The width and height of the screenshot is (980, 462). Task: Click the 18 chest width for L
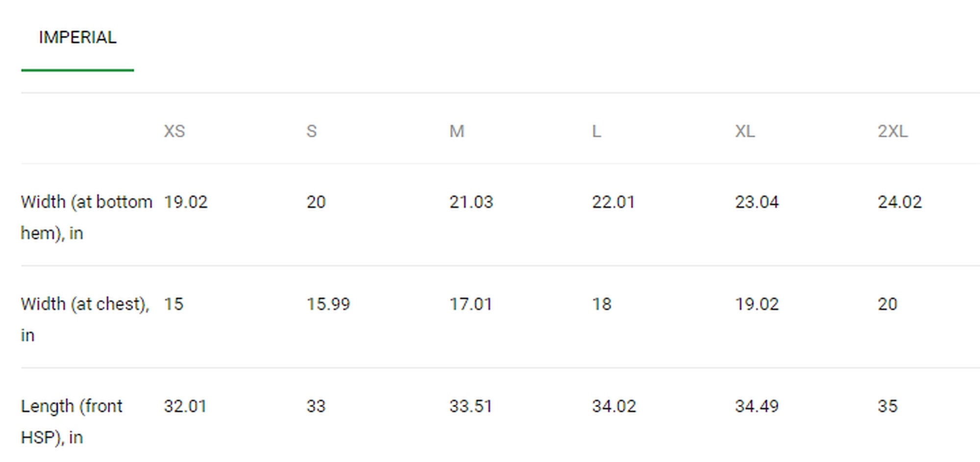click(x=602, y=304)
